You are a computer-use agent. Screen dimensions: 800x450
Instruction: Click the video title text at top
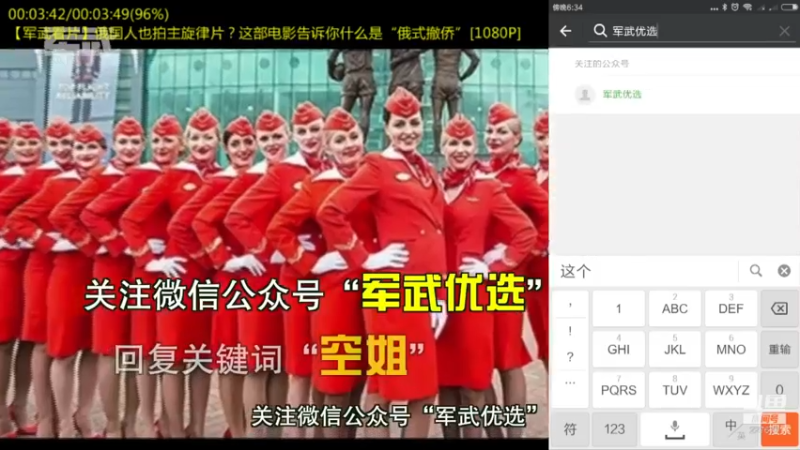(266, 34)
